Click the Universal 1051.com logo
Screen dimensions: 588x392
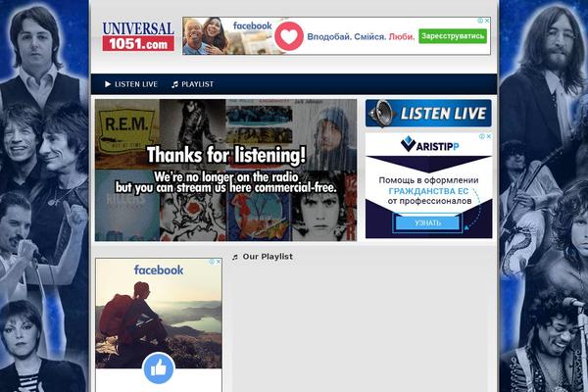point(138,36)
